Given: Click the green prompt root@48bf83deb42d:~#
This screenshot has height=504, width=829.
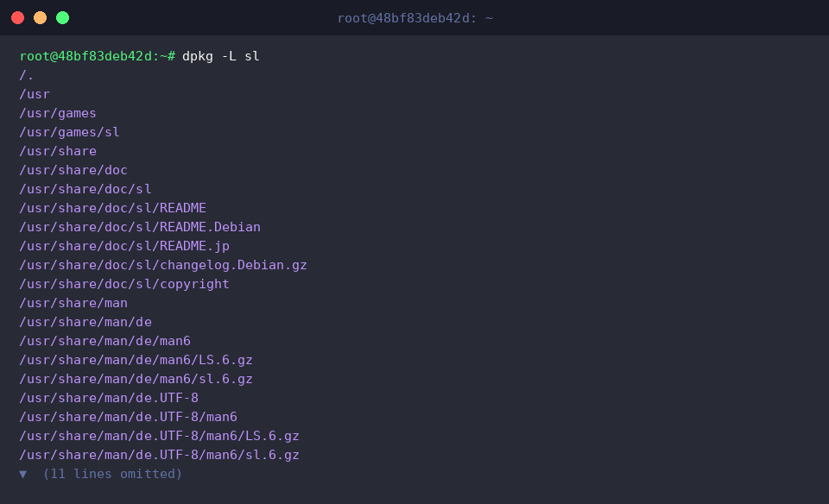Looking at the screenshot, I should (x=98, y=56).
